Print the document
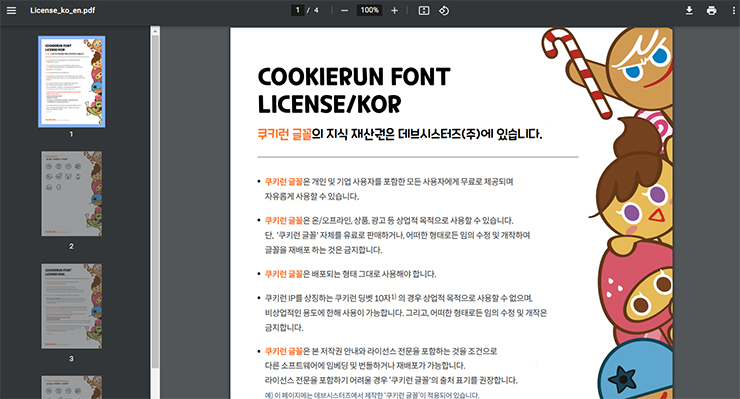740x399 pixels. coord(712,10)
